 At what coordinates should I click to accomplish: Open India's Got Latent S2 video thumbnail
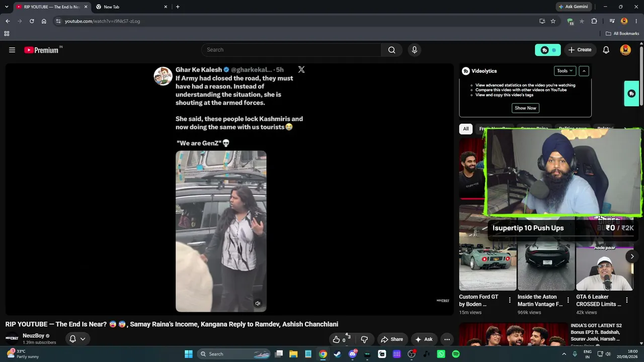(x=513, y=334)
